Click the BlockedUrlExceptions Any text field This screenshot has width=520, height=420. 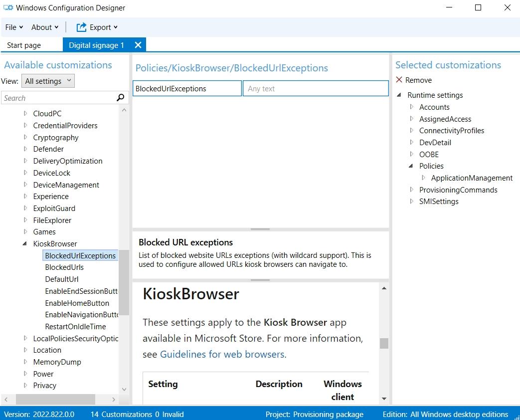(315, 89)
